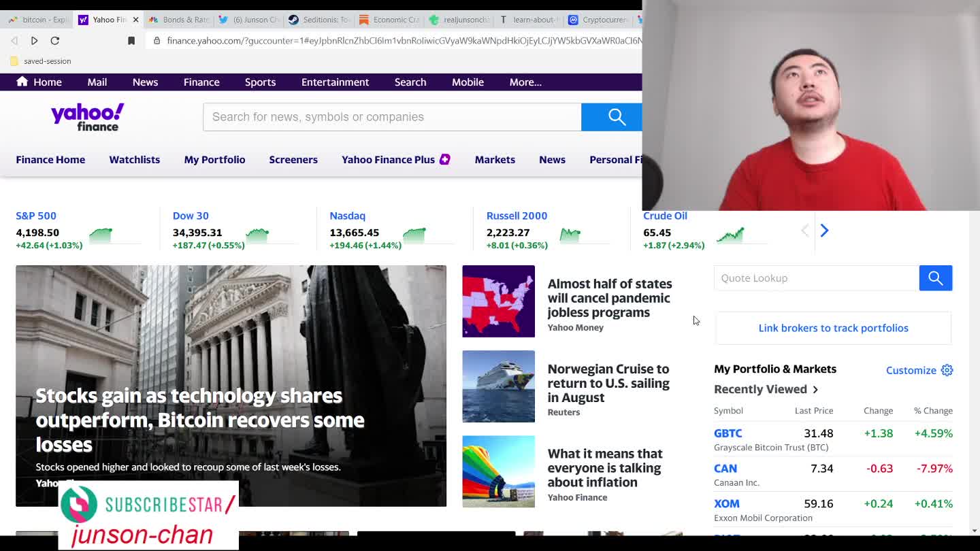The height and width of the screenshot is (551, 980).
Task: Click the Customize gear icon
Action: (x=947, y=370)
